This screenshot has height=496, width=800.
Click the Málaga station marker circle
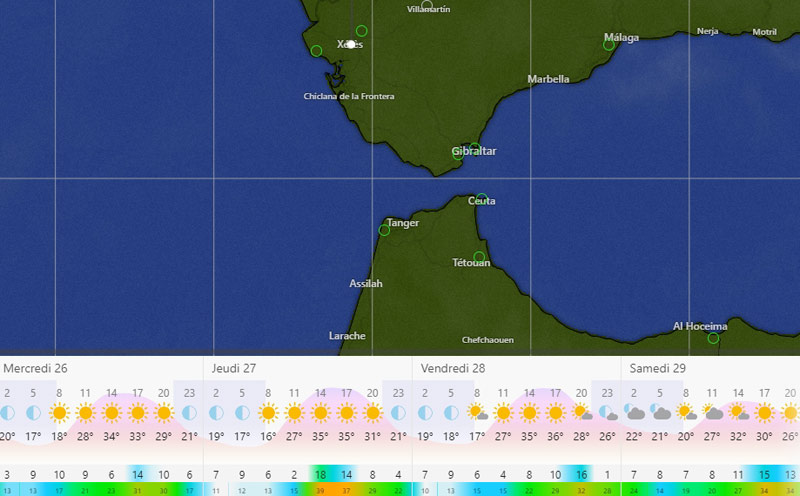click(608, 45)
